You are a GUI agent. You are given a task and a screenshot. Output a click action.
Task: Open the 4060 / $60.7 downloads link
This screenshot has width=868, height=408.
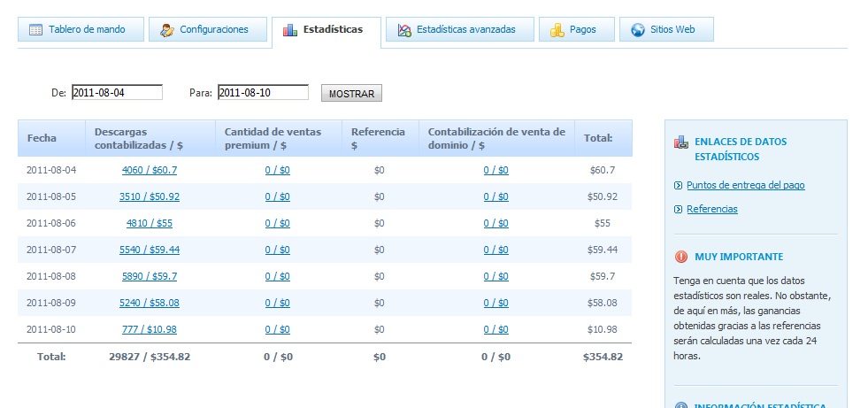[150, 170]
